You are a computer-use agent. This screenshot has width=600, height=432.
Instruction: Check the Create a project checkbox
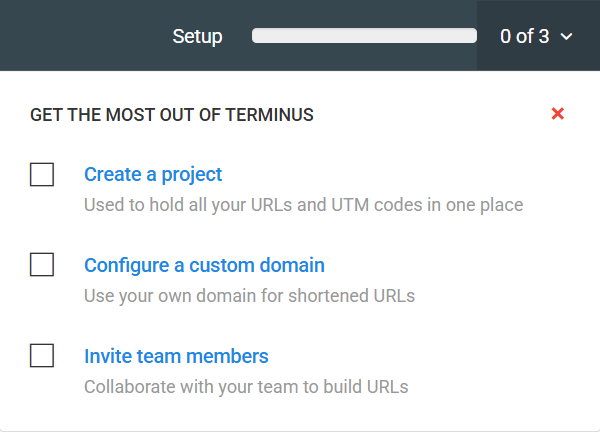pos(42,174)
